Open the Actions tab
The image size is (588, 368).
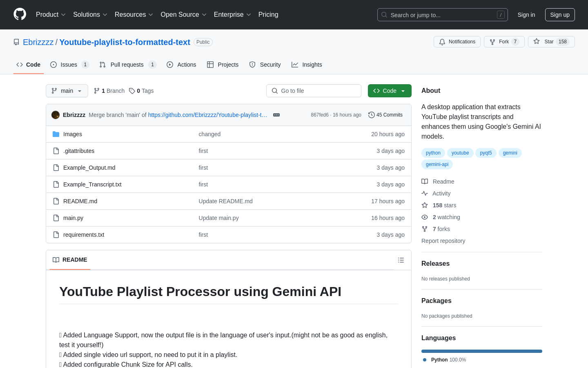click(181, 65)
